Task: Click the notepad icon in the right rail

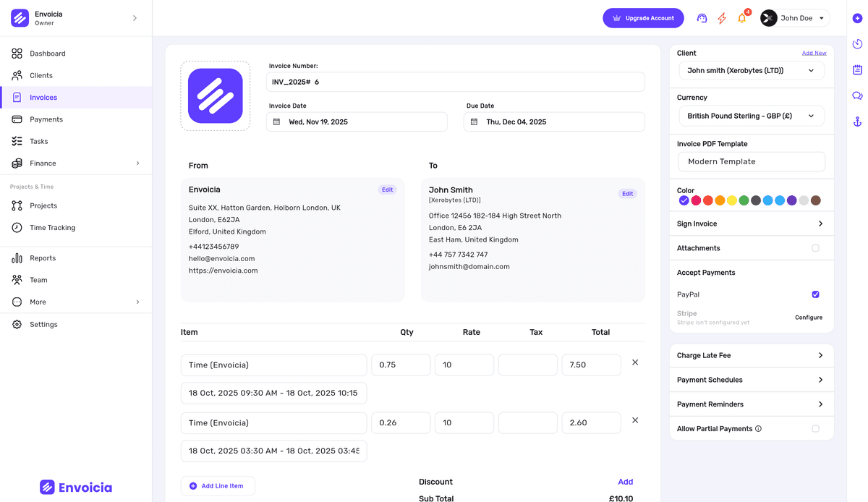Action: pos(857,69)
